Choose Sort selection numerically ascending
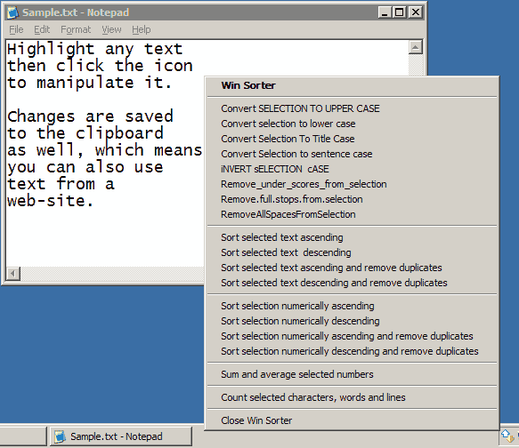 [352, 306]
